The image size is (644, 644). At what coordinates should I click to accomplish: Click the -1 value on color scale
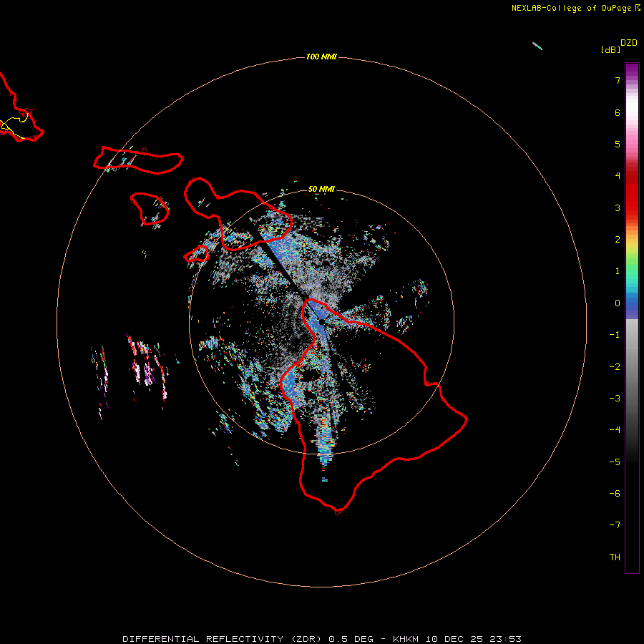(615, 335)
